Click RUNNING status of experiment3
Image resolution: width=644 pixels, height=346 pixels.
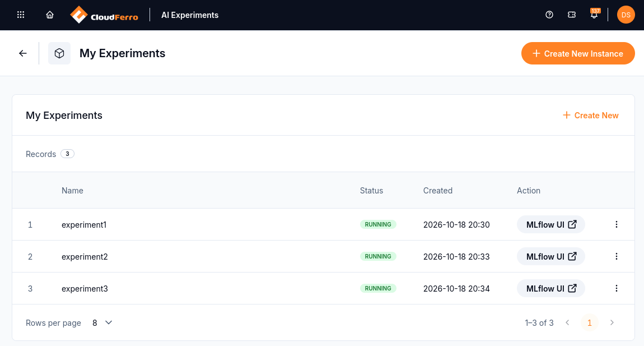coord(378,288)
